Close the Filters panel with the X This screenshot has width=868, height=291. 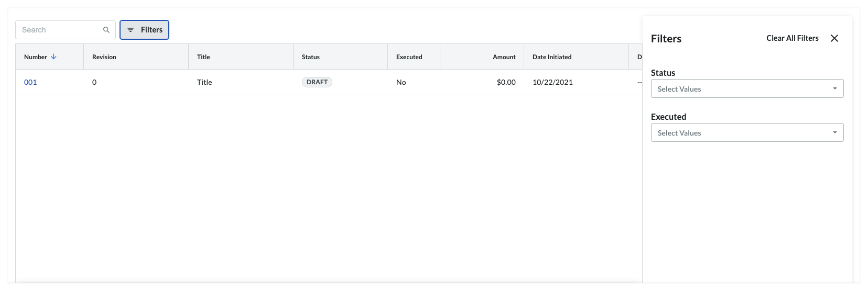click(x=834, y=38)
